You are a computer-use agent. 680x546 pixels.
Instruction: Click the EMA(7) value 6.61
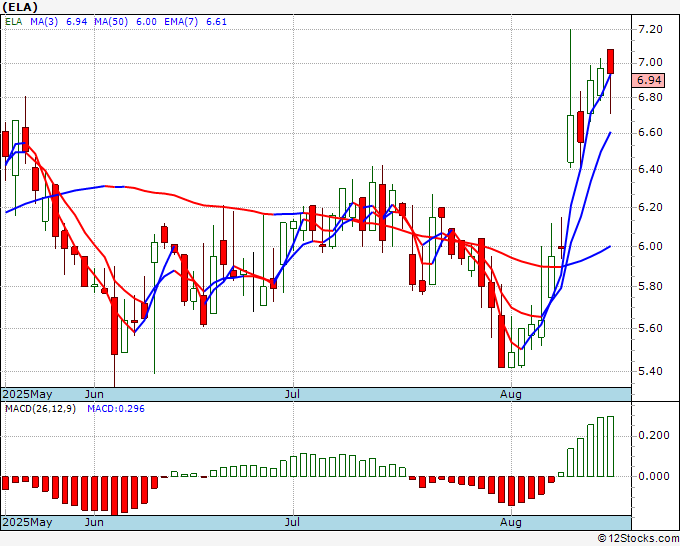tap(216, 22)
